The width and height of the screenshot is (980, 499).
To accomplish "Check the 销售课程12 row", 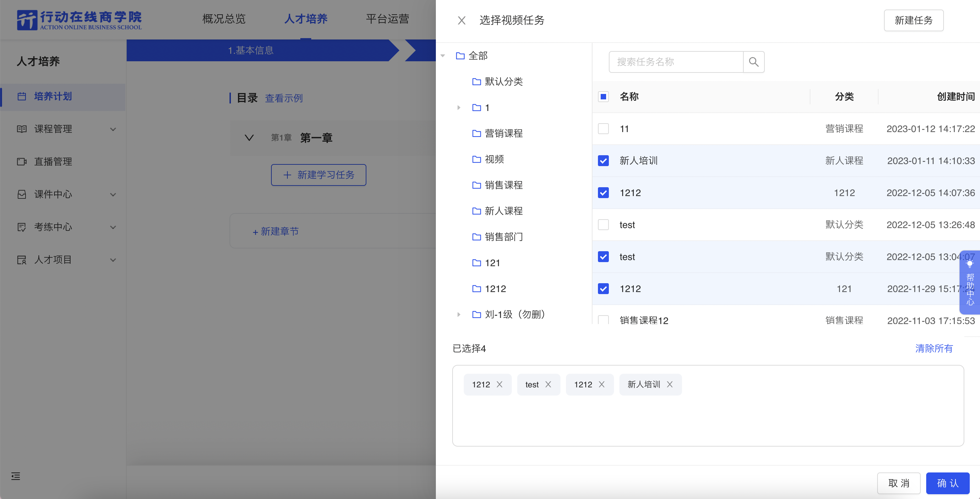I will tap(603, 320).
